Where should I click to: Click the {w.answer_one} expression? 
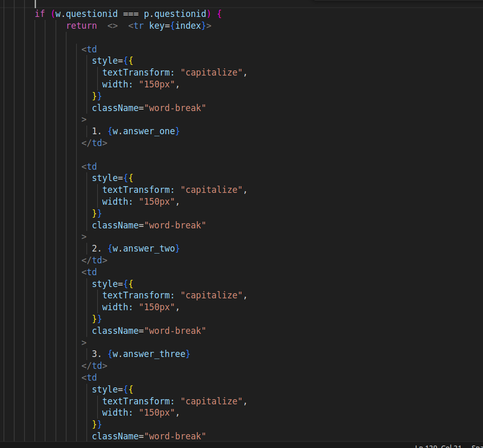click(x=144, y=131)
